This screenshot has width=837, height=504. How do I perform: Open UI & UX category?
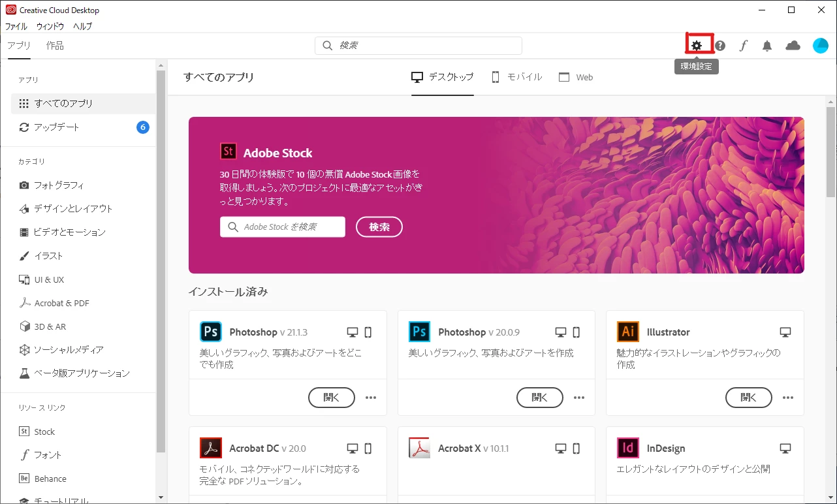click(x=84, y=279)
